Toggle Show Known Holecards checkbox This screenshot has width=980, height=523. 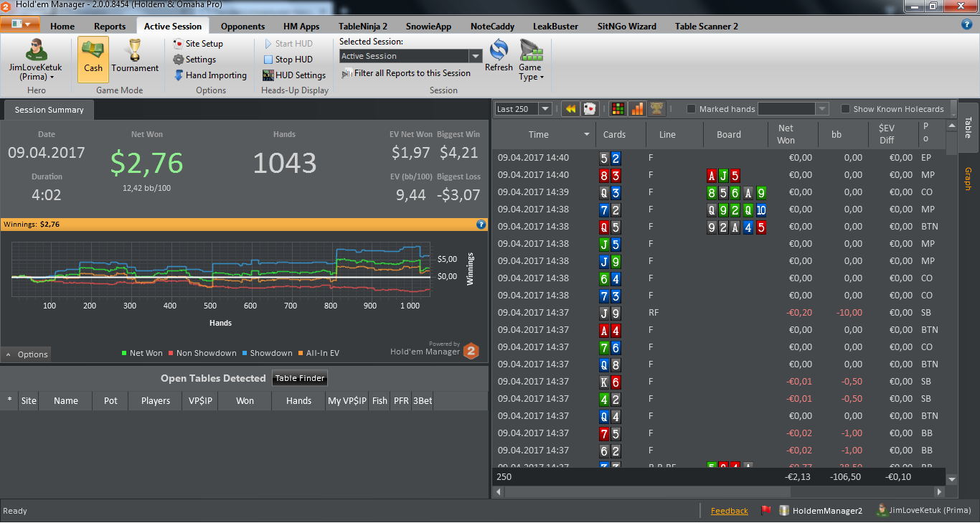point(846,109)
